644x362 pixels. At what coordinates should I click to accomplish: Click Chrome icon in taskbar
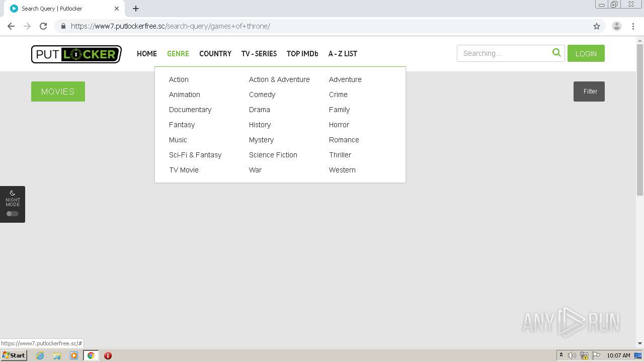pyautogui.click(x=91, y=355)
